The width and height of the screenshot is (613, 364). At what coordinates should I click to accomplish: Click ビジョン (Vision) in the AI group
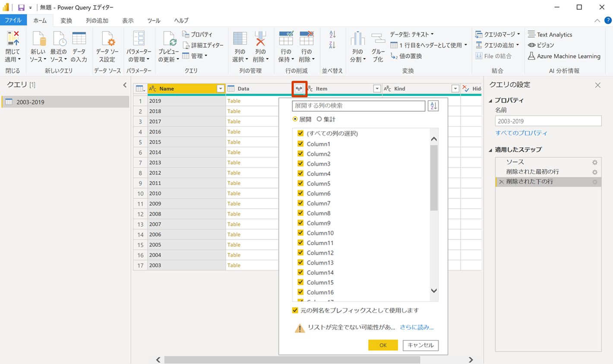click(x=541, y=45)
